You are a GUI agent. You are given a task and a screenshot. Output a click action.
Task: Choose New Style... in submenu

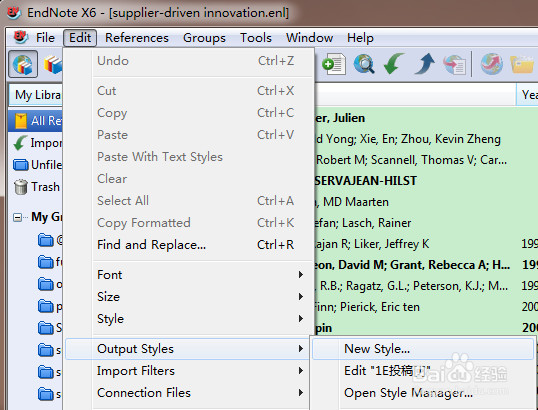click(x=423, y=349)
